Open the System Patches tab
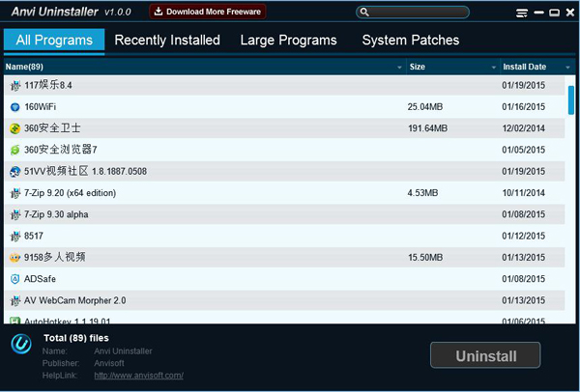 tap(410, 41)
